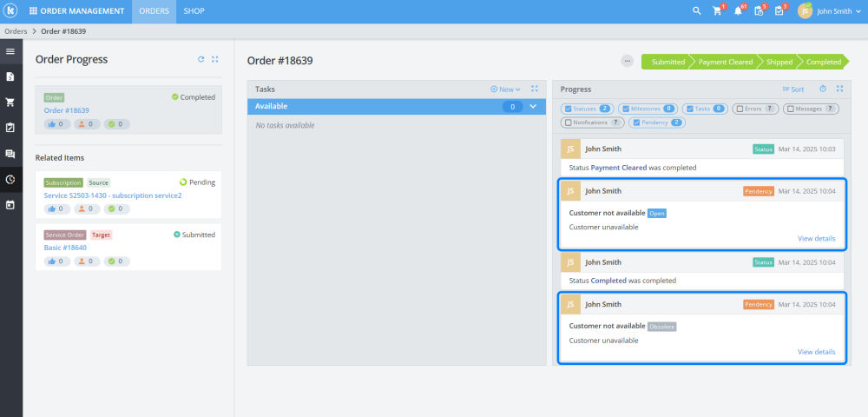Click the Pending status on subscription card
The width and height of the screenshot is (868, 417).
pyautogui.click(x=198, y=182)
